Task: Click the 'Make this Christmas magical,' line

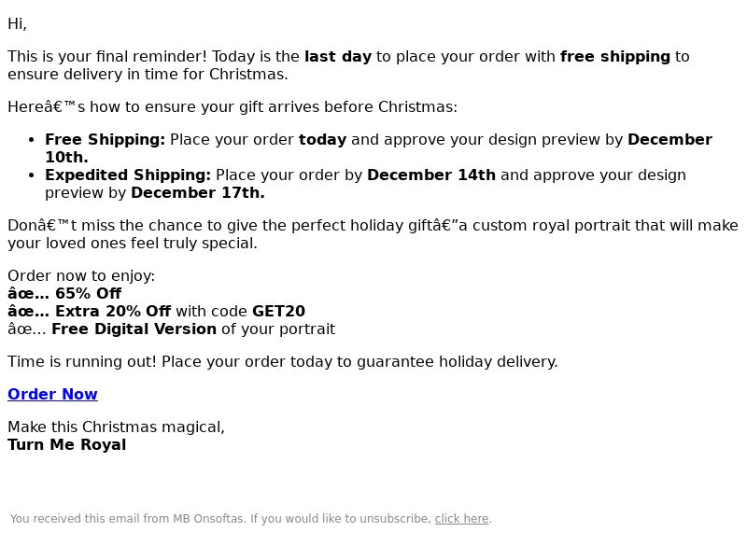Action: coord(116,427)
